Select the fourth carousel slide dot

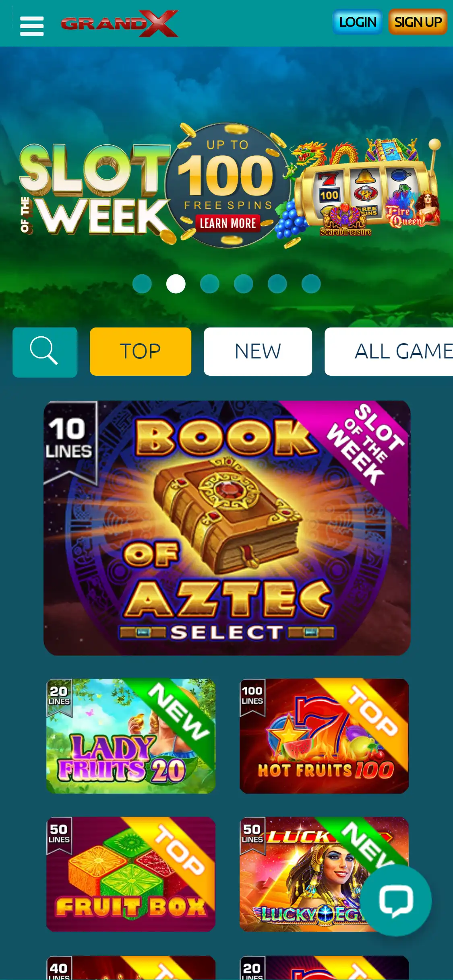pyautogui.click(x=244, y=284)
